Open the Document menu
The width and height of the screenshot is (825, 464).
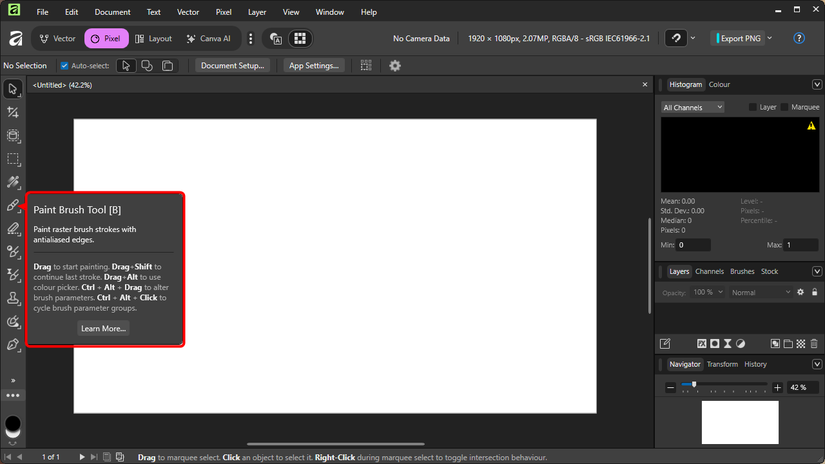point(112,12)
